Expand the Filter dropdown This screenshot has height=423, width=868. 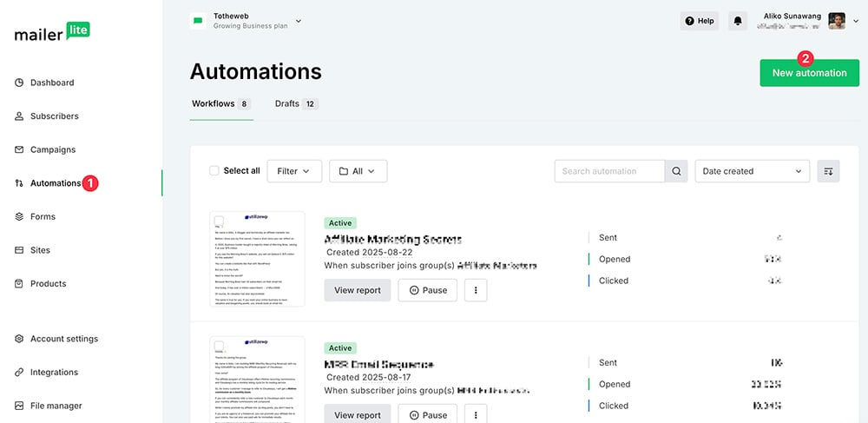(x=294, y=171)
